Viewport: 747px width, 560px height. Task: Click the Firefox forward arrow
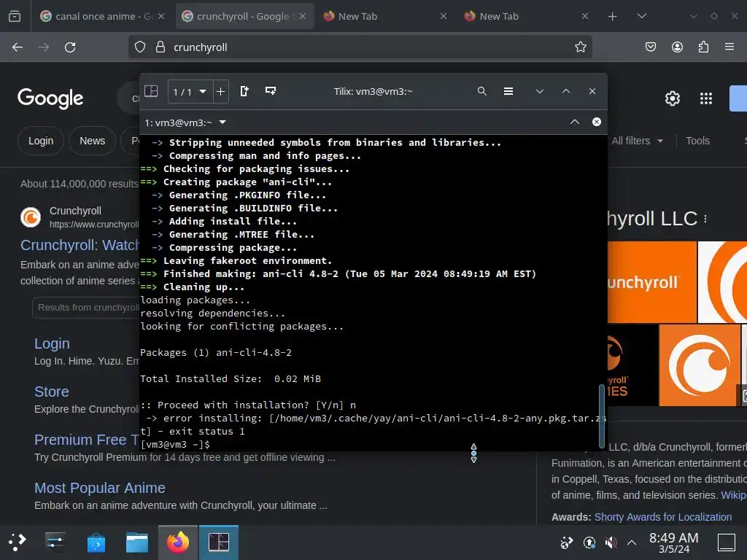pyautogui.click(x=44, y=47)
